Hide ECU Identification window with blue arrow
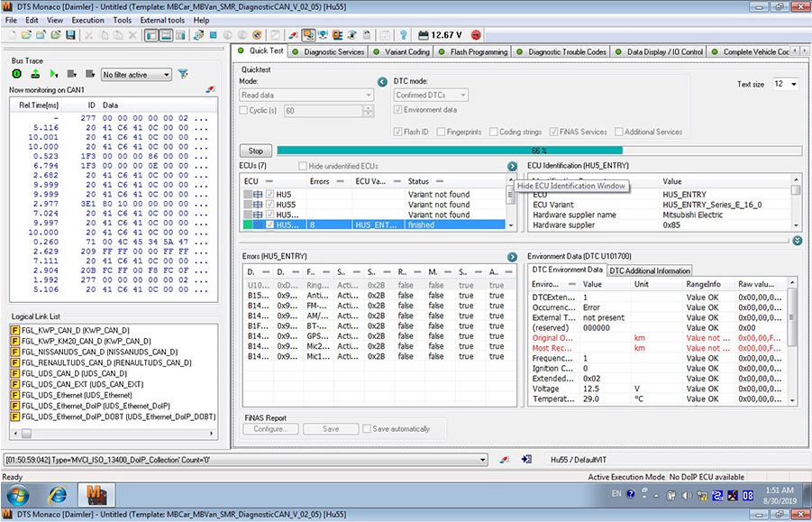Image resolution: width=812 pixels, height=522 pixels. pos(512,166)
